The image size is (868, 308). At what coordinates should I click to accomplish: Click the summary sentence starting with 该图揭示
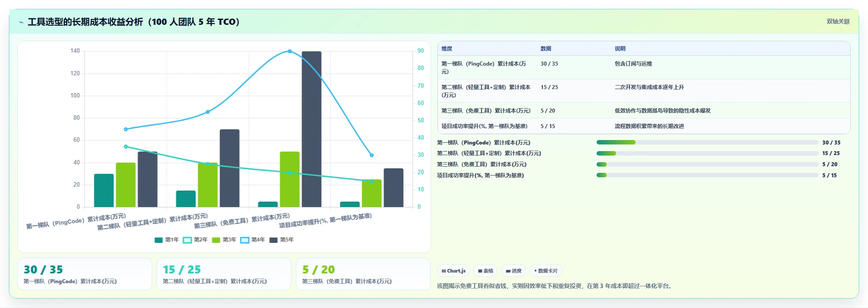tap(555, 286)
